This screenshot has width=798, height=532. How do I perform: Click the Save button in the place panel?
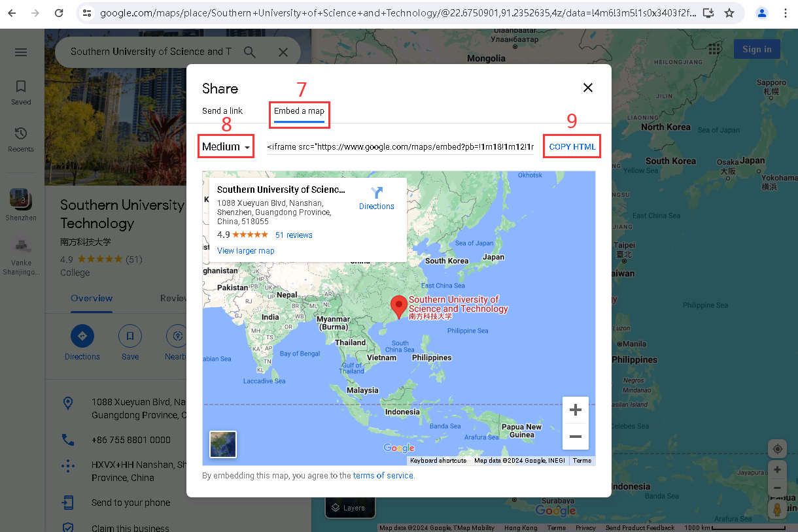point(130,343)
